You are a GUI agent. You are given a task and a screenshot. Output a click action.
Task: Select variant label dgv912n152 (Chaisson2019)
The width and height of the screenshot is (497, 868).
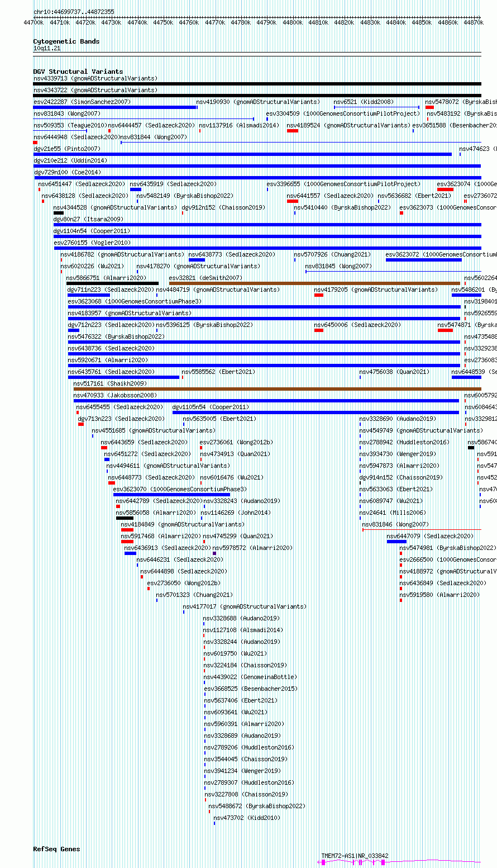pos(223,207)
